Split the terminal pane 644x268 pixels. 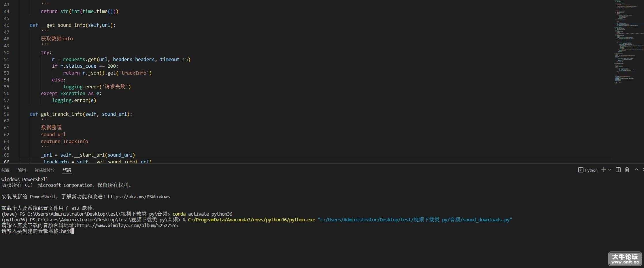coord(618,170)
